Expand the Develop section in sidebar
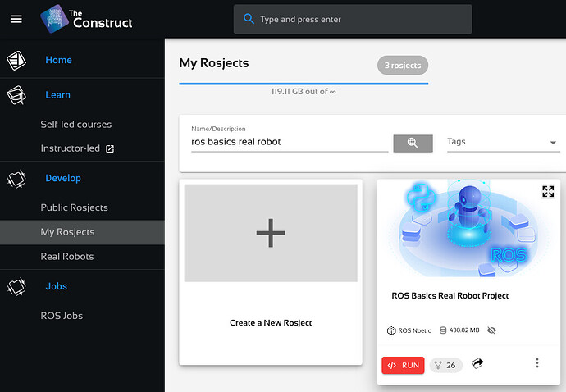Image resolution: width=566 pixels, height=392 pixels. pos(63,178)
